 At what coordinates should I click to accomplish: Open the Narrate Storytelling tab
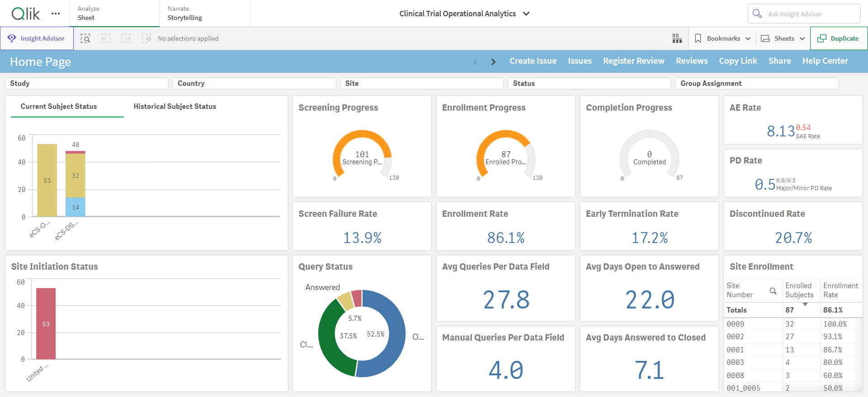[x=204, y=14]
